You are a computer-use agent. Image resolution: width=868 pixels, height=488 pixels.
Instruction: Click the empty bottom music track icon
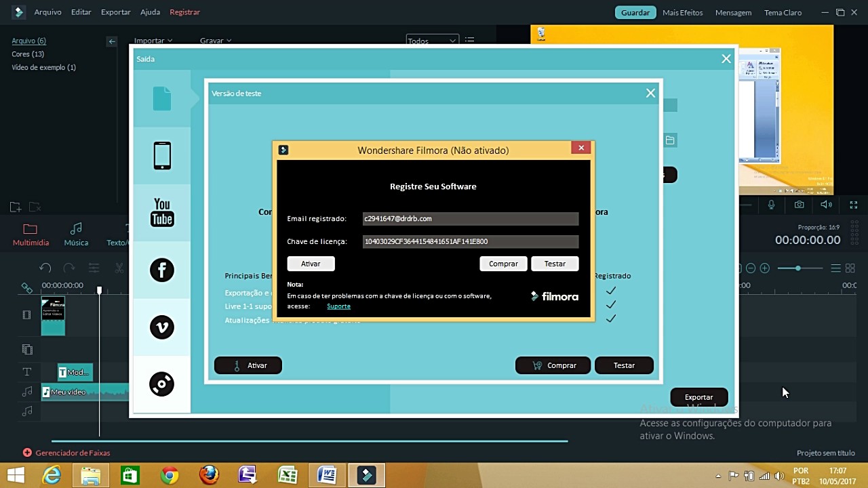[27, 411]
